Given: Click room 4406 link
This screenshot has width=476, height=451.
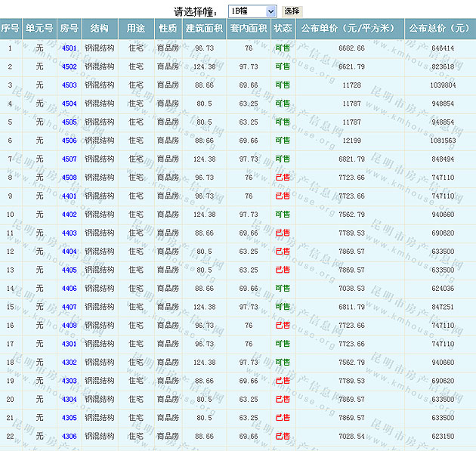Looking at the screenshot, I should (x=69, y=289).
